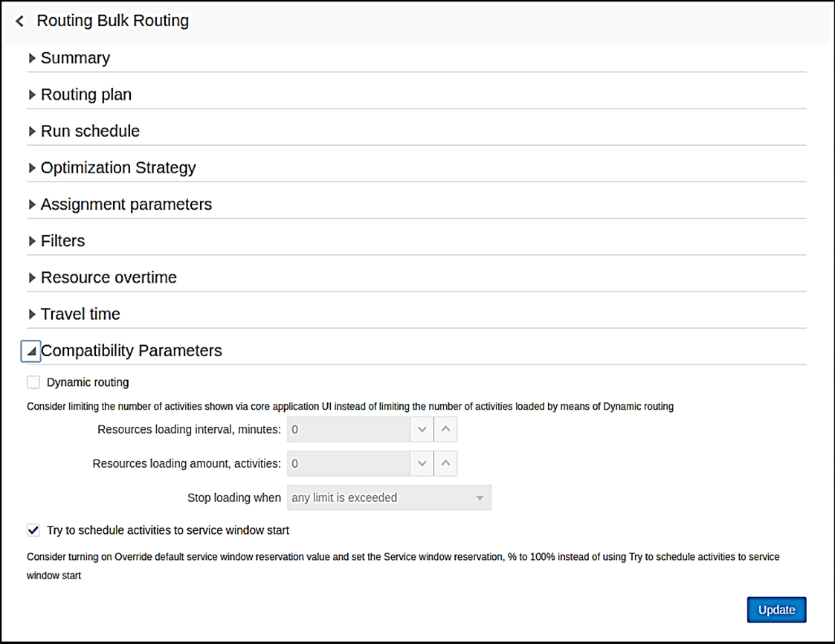The height and width of the screenshot is (644, 835).
Task: Expand the Resource overtime section
Action: [x=32, y=277]
